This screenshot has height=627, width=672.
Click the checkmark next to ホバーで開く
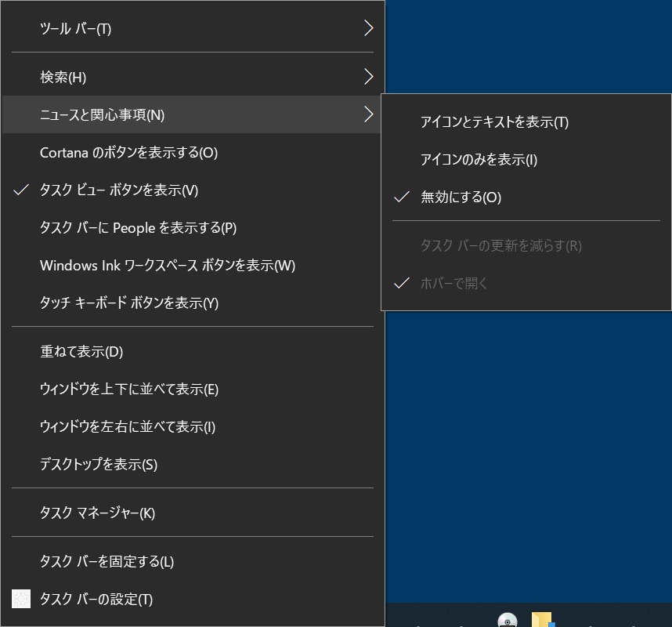click(402, 283)
